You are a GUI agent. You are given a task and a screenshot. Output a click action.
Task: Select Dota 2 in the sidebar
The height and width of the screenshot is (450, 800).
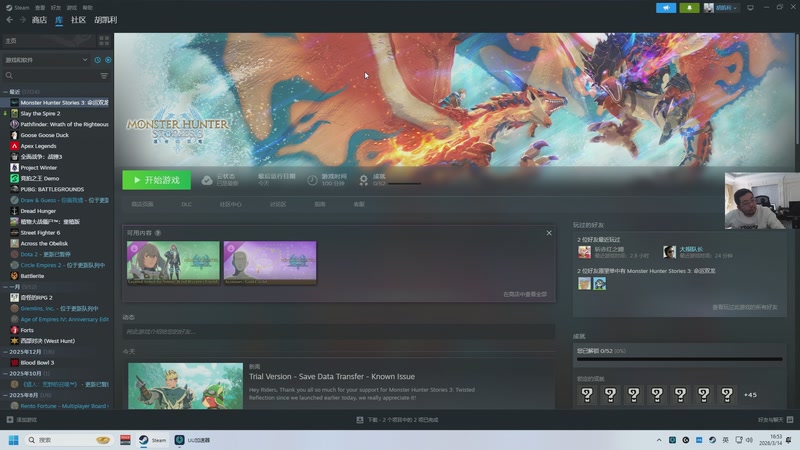pyautogui.click(x=45, y=254)
